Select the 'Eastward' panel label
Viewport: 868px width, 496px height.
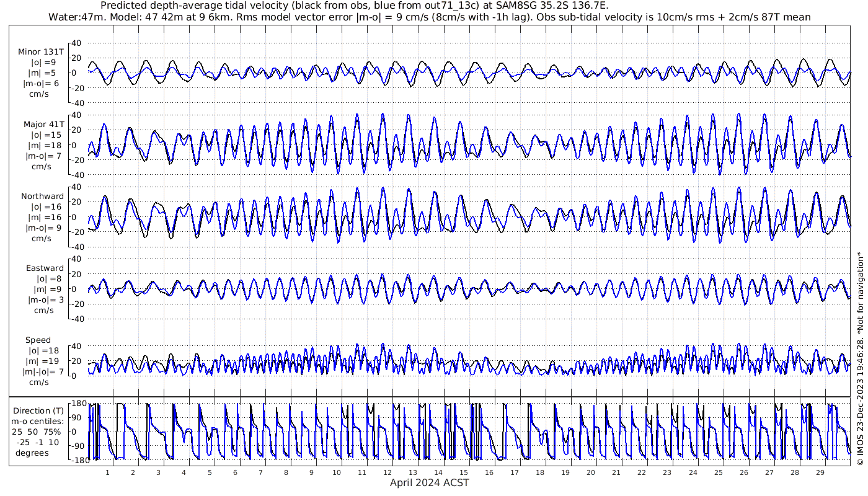[45, 268]
